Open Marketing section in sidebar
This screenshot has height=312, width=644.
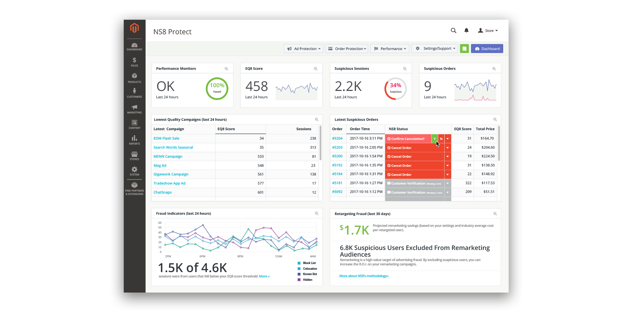pos(135,109)
